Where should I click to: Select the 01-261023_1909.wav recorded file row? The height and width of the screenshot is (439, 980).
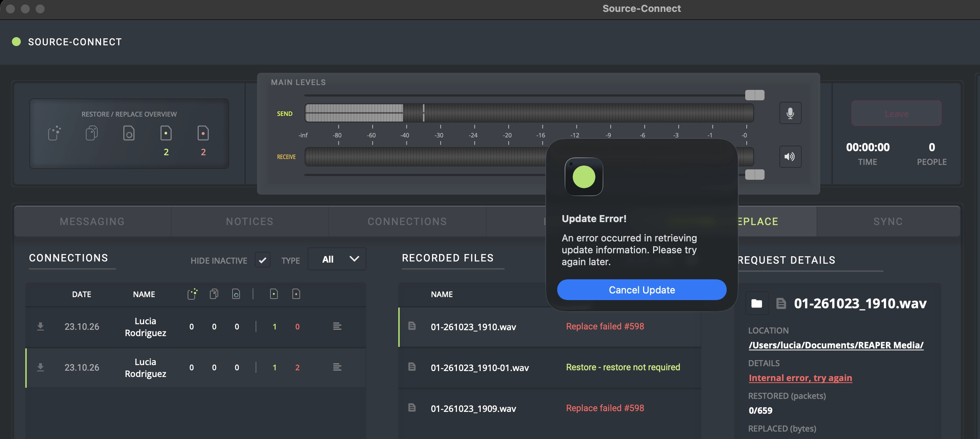tap(550, 408)
